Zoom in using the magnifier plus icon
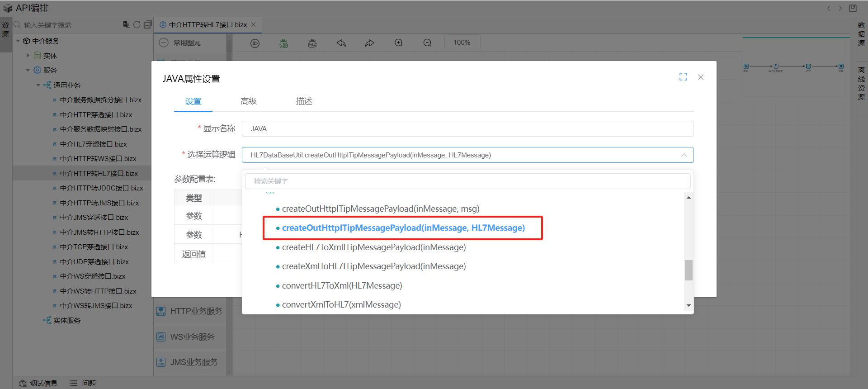The width and height of the screenshot is (868, 389). pos(398,43)
